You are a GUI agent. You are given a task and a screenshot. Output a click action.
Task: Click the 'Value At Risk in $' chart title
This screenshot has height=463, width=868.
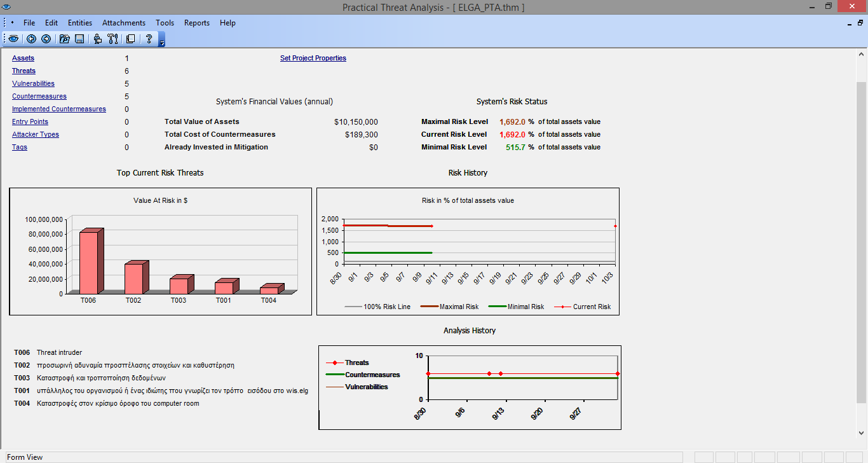click(x=160, y=200)
